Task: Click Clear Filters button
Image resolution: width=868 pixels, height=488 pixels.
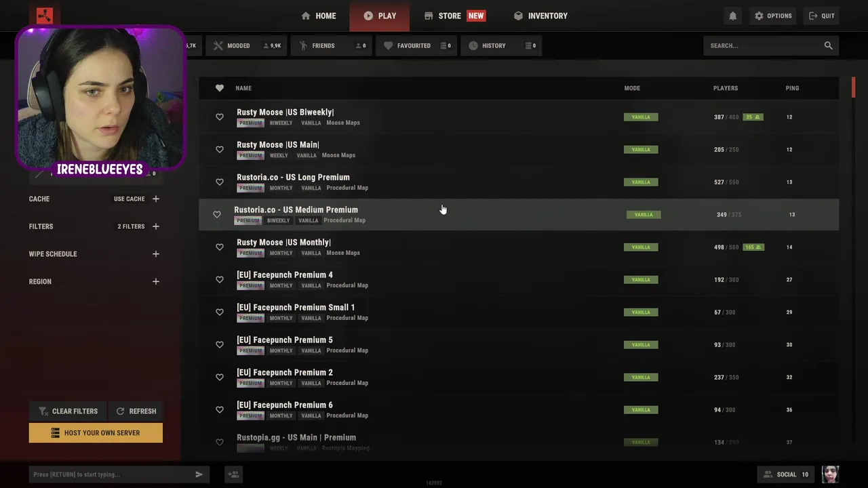Action: click(x=68, y=411)
